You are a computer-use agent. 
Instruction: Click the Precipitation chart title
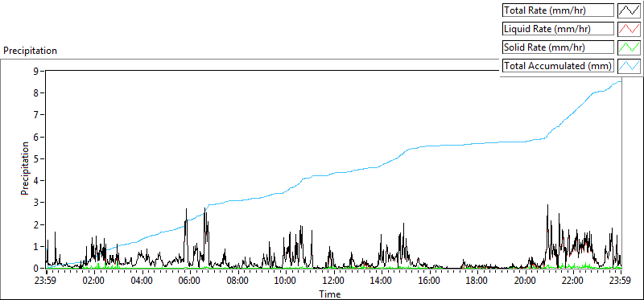pyautogui.click(x=30, y=51)
